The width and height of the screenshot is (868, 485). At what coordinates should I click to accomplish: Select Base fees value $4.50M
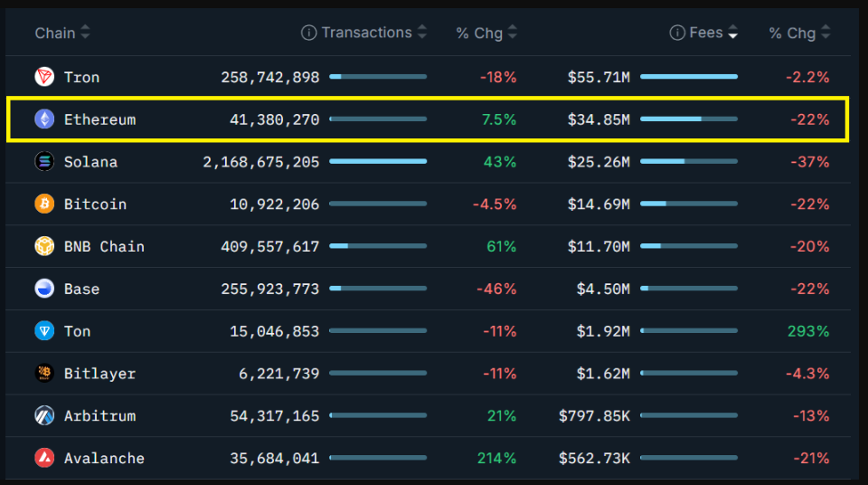[603, 290]
